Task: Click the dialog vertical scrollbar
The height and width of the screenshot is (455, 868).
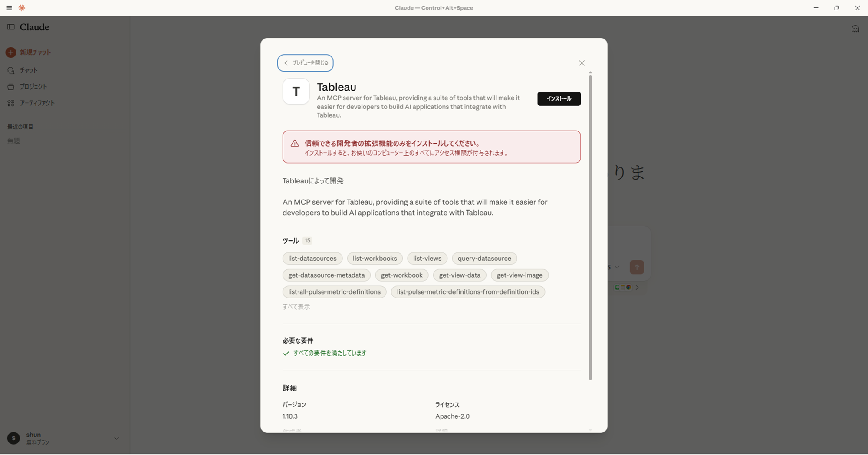Action: point(590,227)
